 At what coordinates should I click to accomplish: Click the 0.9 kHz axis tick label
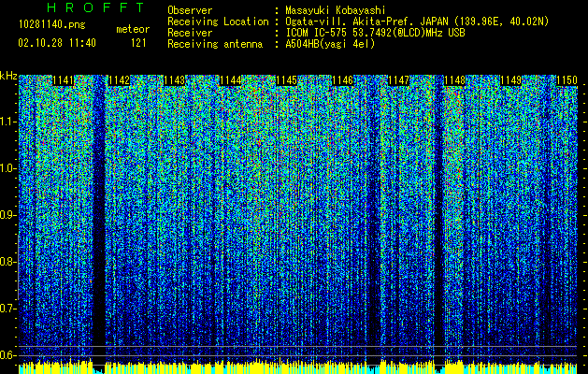coord(7,215)
